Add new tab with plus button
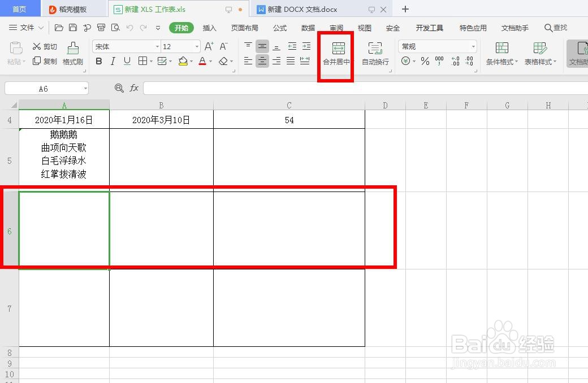 [405, 9]
